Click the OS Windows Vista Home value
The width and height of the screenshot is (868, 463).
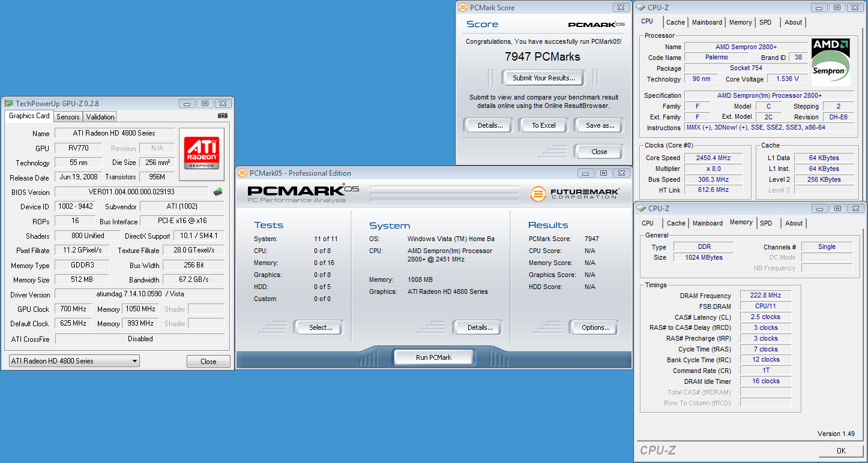click(x=451, y=239)
